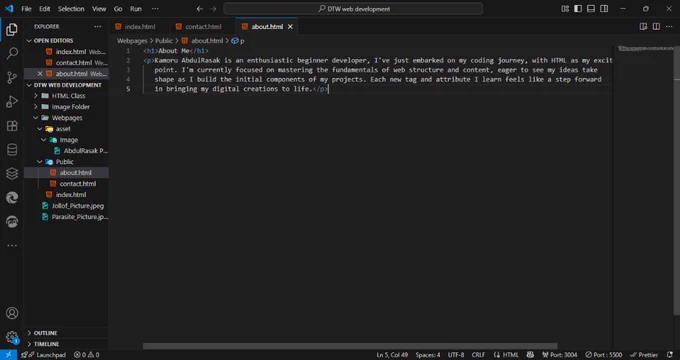Viewport: 680px width, 360px height.
Task: Collapse the DTW WEB DEVELOPMENT section
Action: [x=66, y=85]
